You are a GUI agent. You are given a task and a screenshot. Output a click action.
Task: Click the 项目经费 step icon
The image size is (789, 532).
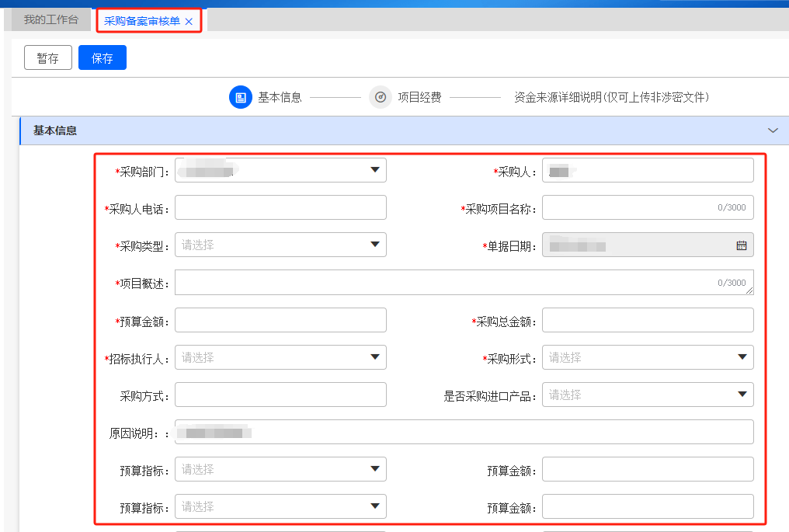380,98
